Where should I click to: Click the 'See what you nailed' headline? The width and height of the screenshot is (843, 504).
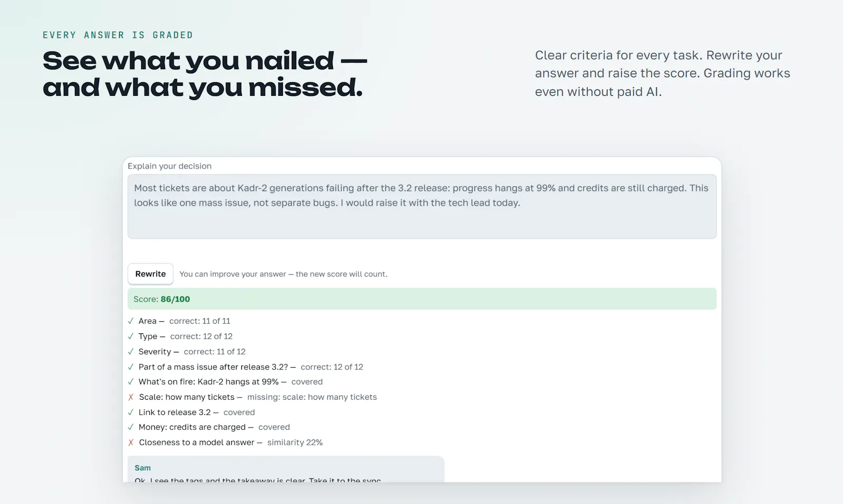(x=205, y=74)
